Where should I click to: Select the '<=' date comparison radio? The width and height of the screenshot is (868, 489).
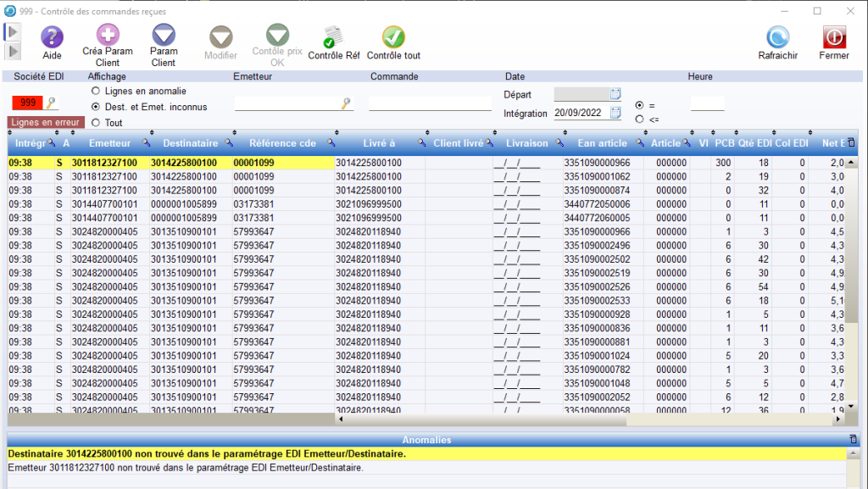pyautogui.click(x=639, y=119)
